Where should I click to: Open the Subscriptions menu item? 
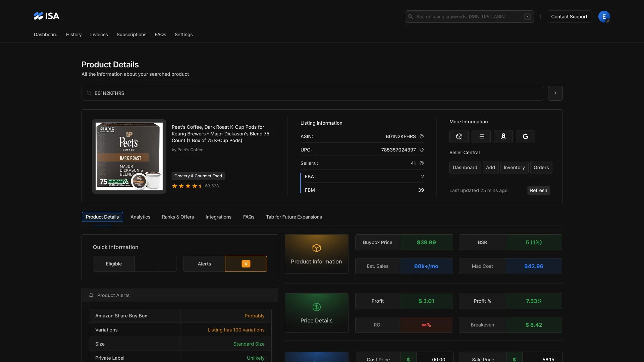[x=131, y=35]
